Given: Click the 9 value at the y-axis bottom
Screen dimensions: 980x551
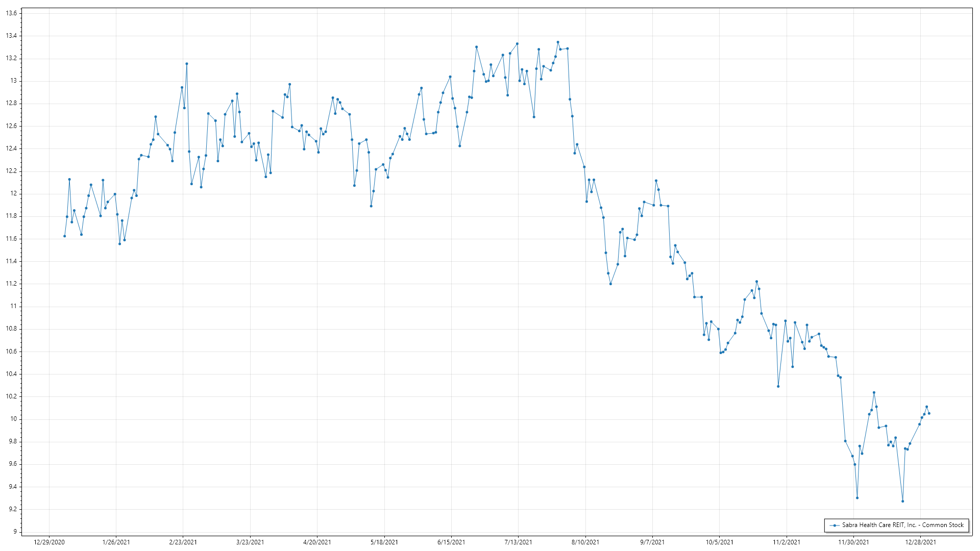Looking at the screenshot, I should (x=15, y=532).
